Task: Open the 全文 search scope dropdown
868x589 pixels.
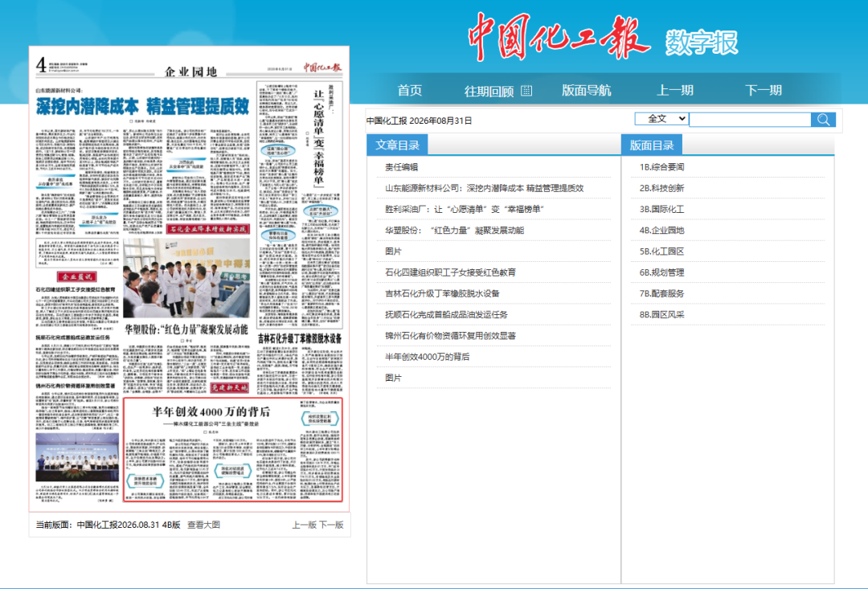Action: tap(661, 118)
